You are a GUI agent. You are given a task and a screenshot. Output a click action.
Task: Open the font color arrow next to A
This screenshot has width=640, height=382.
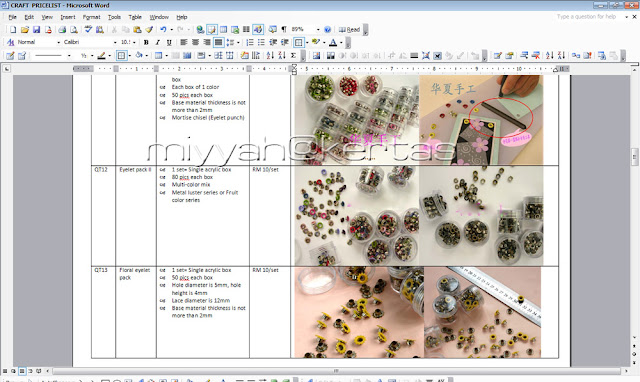pyautogui.click(x=341, y=42)
